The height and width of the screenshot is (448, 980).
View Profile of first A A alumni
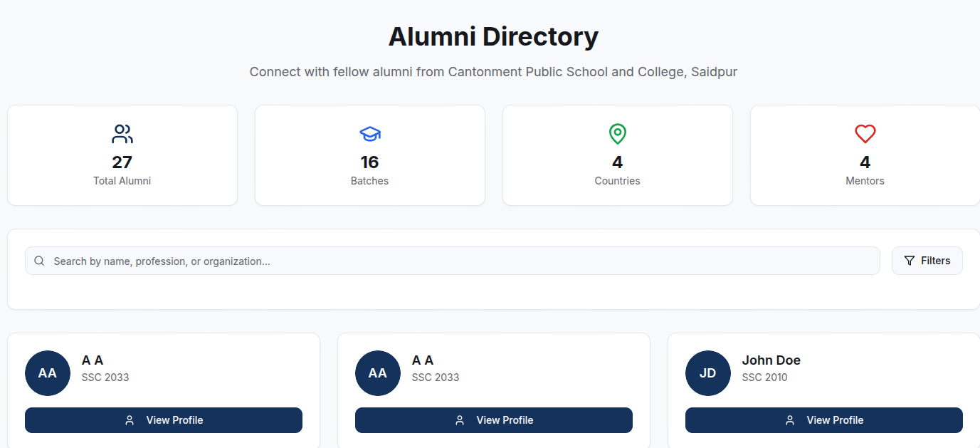pyautogui.click(x=164, y=420)
